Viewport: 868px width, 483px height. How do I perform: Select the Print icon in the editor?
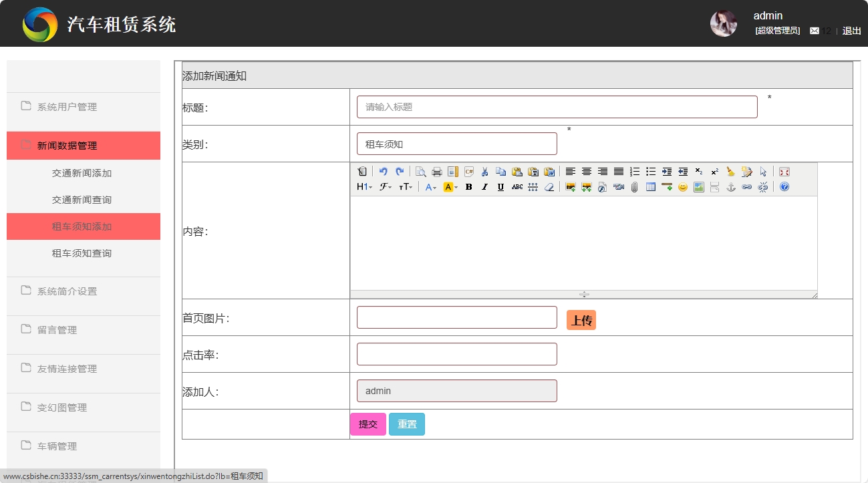click(436, 171)
